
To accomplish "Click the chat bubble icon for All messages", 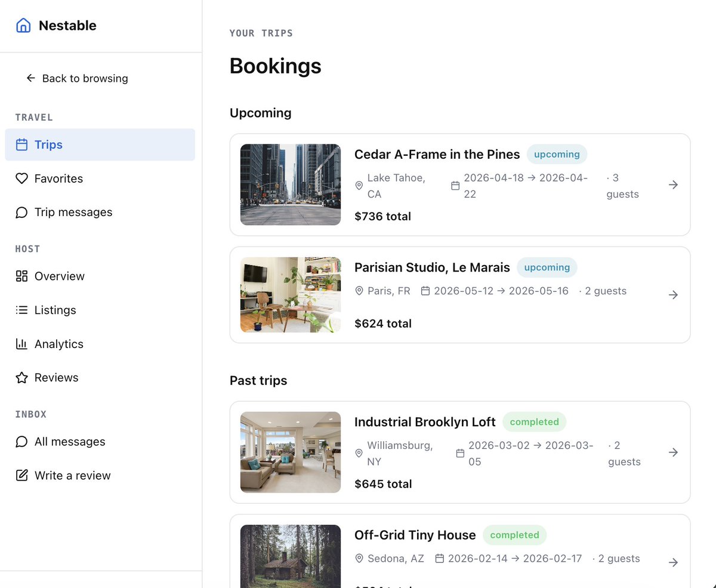I will 22,442.
